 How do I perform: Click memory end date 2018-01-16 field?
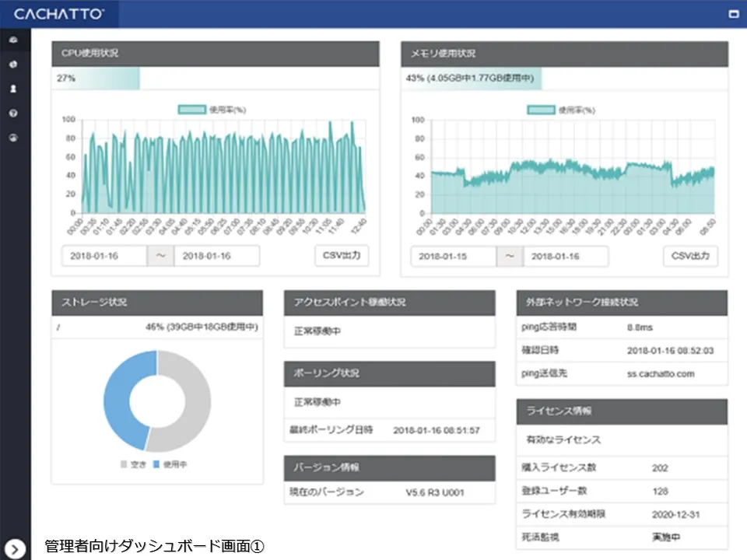pyautogui.click(x=566, y=256)
